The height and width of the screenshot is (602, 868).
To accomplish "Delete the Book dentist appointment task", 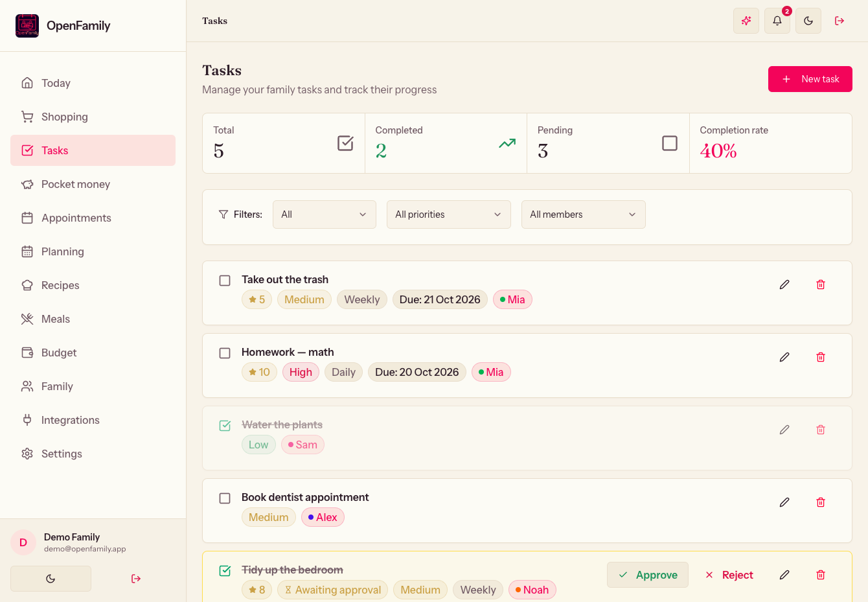I will click(821, 502).
